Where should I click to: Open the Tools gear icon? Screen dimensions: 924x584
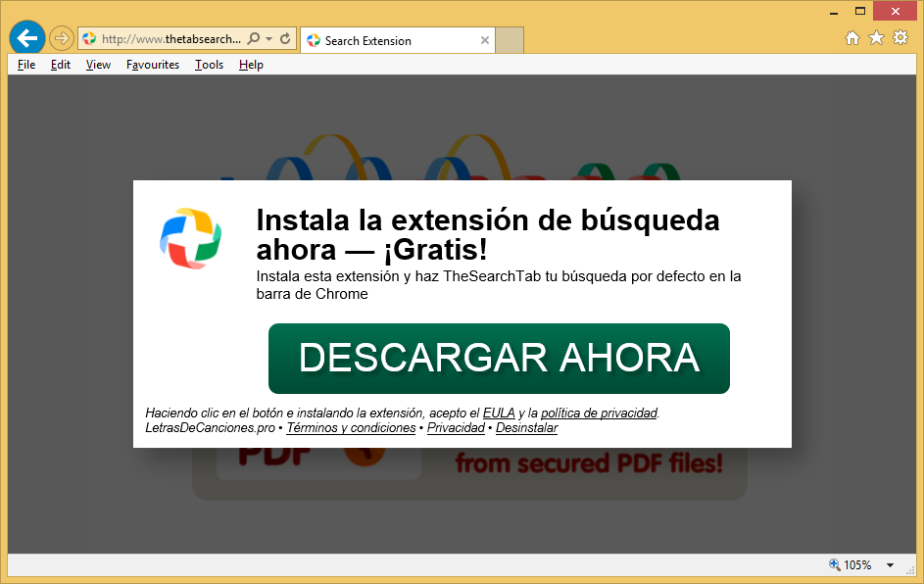(900, 38)
